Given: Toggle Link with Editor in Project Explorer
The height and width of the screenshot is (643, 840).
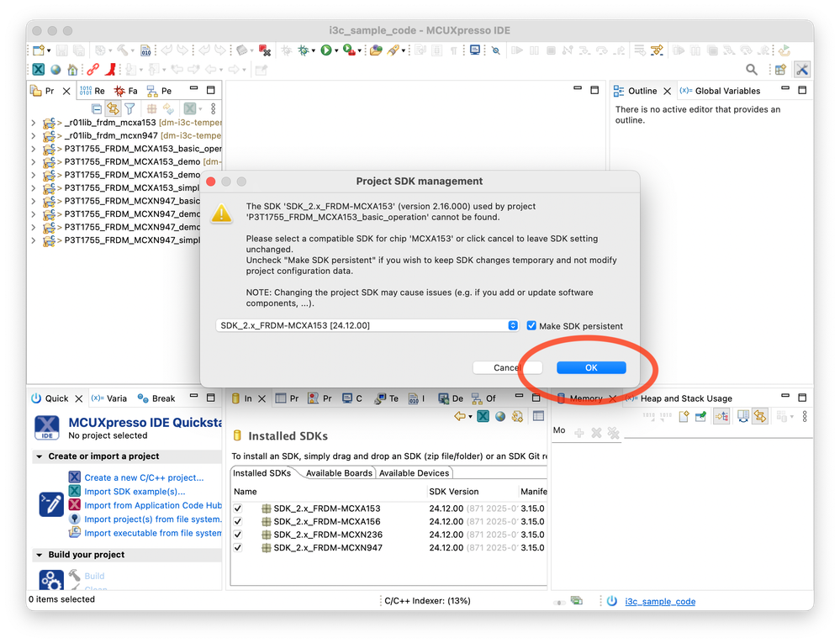Looking at the screenshot, I should 113,108.
